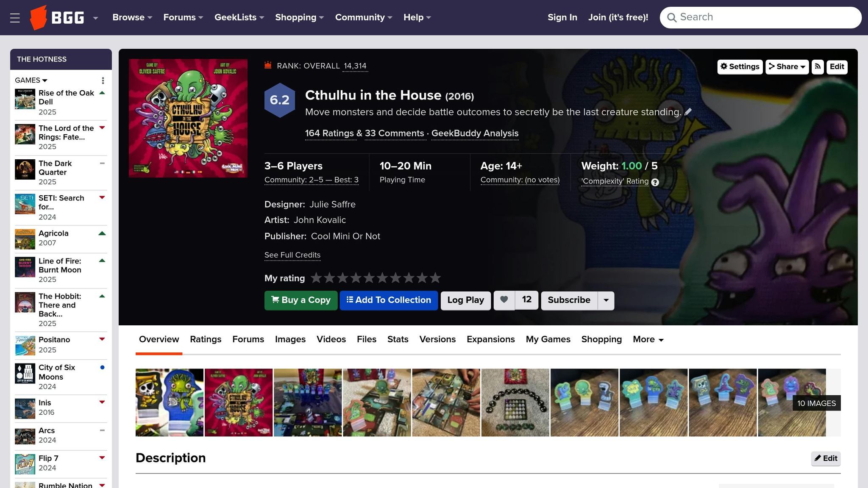This screenshot has height=488, width=868.
Task: Click the BGG logo
Action: point(57,17)
